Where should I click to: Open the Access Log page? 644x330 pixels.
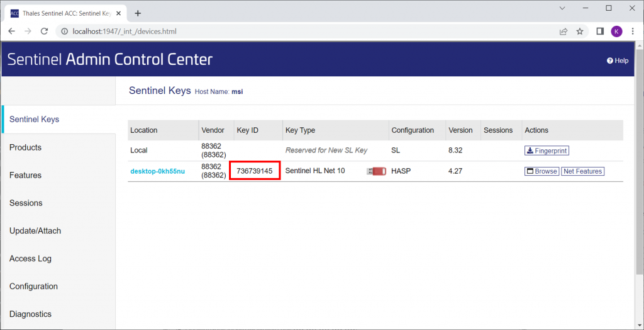pyautogui.click(x=31, y=258)
